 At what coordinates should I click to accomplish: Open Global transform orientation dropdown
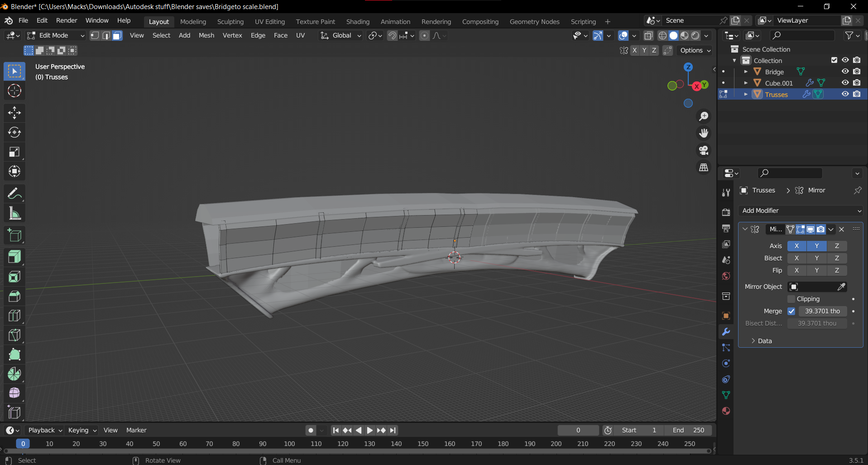(341, 35)
